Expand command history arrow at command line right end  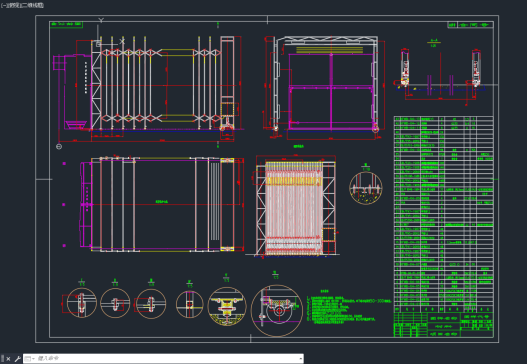pyautogui.click(x=300, y=359)
